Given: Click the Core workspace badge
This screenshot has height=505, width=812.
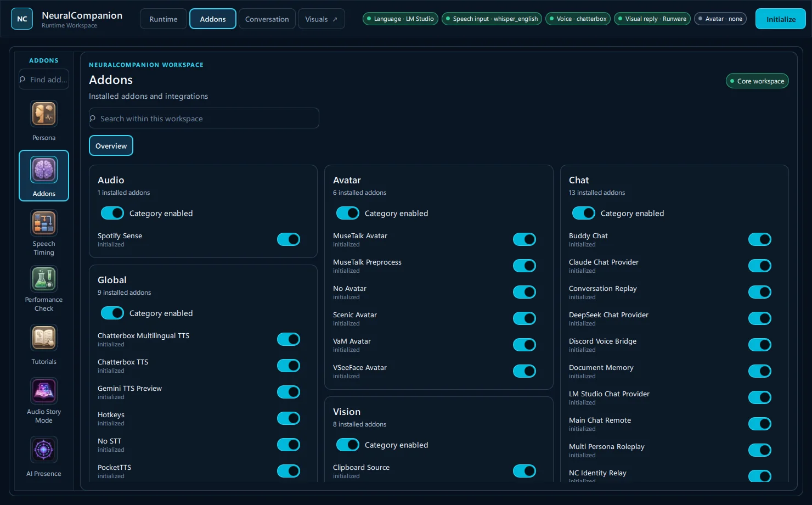Looking at the screenshot, I should pyautogui.click(x=757, y=81).
